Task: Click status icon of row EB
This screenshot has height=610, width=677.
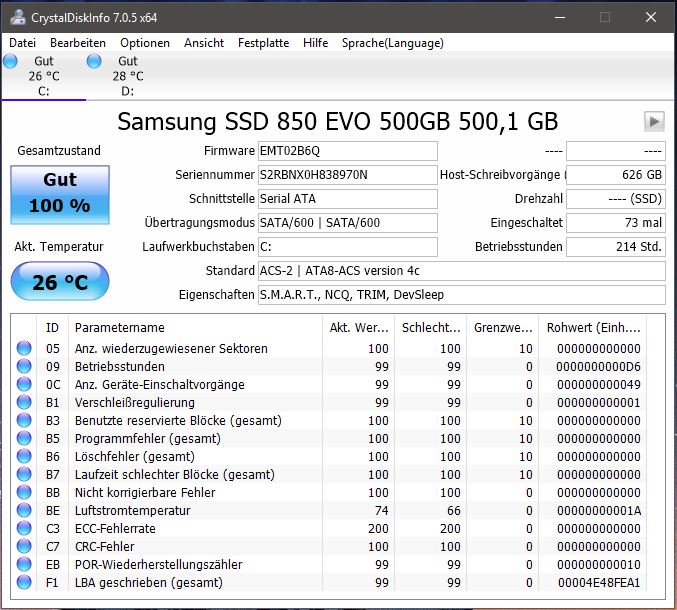Action: click(24, 564)
